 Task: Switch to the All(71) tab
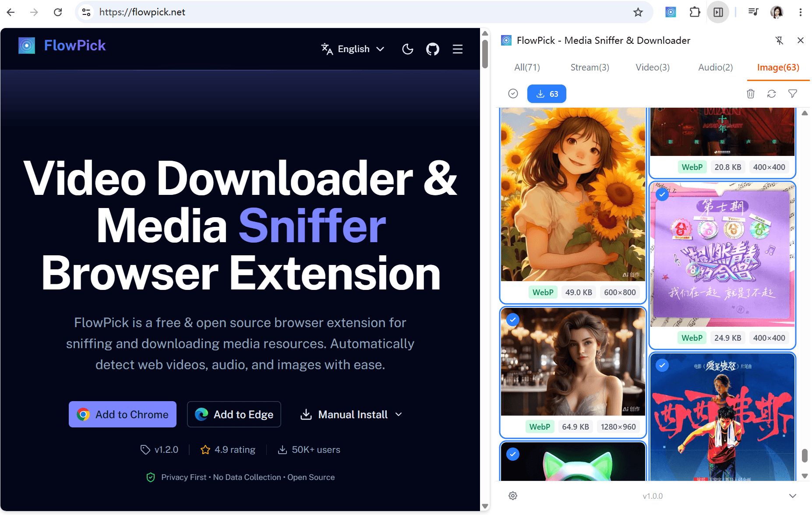527,67
